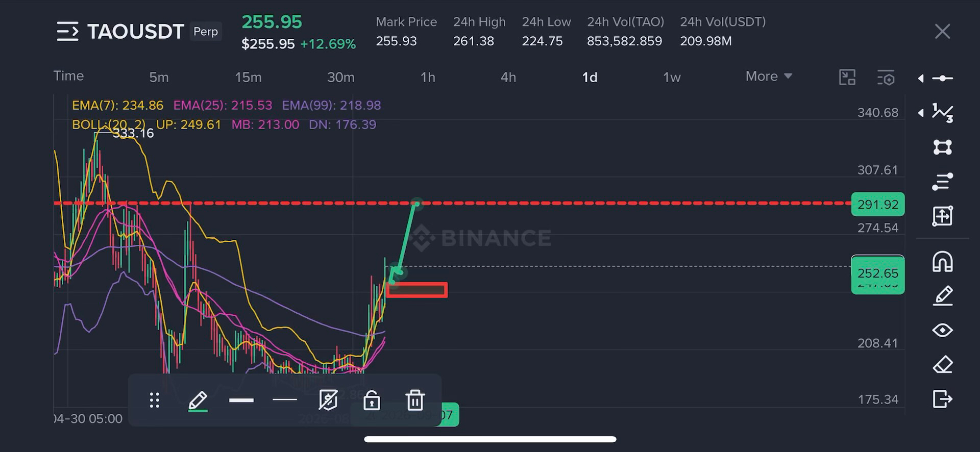Screen dimensions: 980x452
Task: Toggle the continuous drawing pencil
Action: (x=943, y=296)
